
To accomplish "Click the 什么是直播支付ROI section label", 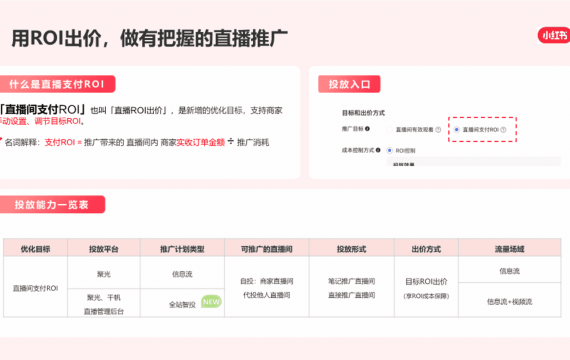I will tap(56, 84).
